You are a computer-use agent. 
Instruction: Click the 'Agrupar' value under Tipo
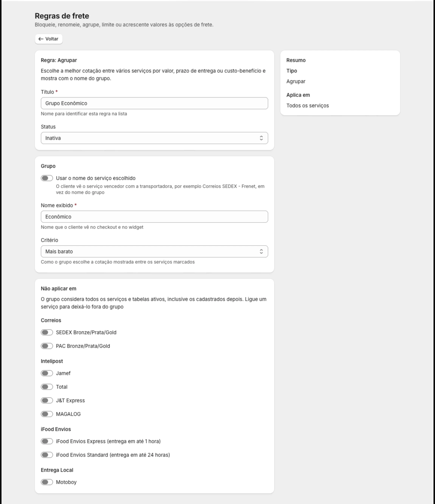tap(296, 81)
